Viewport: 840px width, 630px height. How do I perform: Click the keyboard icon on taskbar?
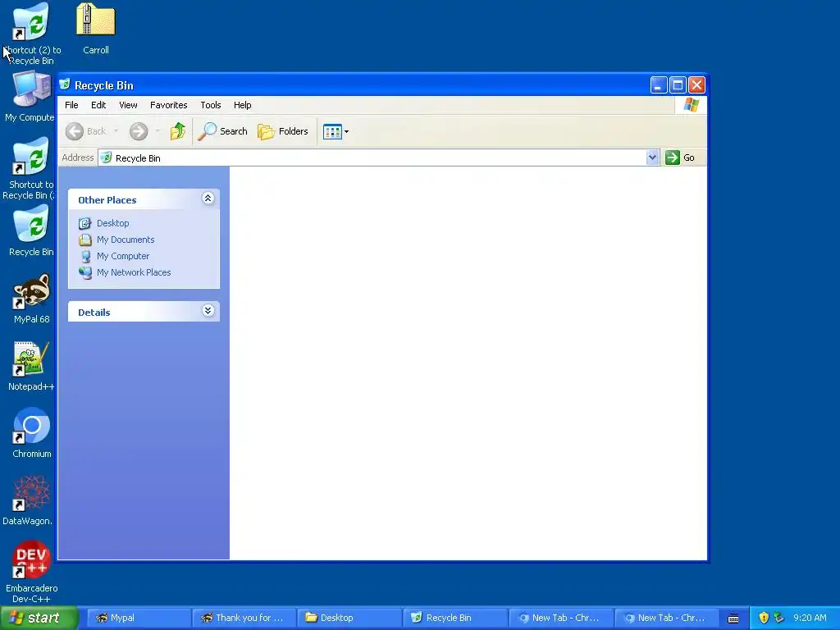pyautogui.click(x=734, y=619)
